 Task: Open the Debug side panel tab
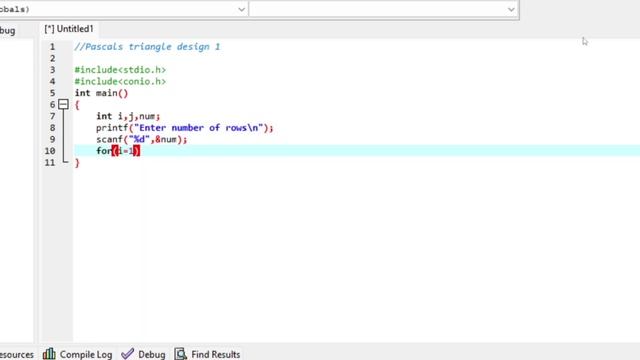(7, 31)
